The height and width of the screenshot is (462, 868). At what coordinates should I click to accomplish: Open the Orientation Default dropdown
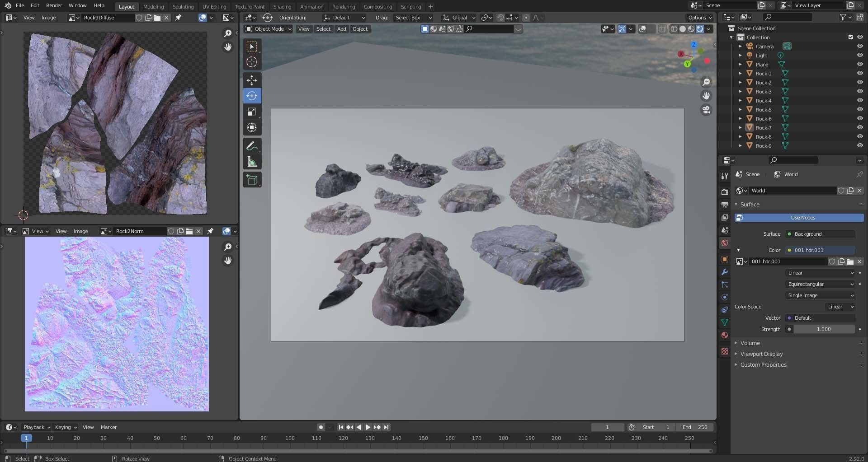344,18
